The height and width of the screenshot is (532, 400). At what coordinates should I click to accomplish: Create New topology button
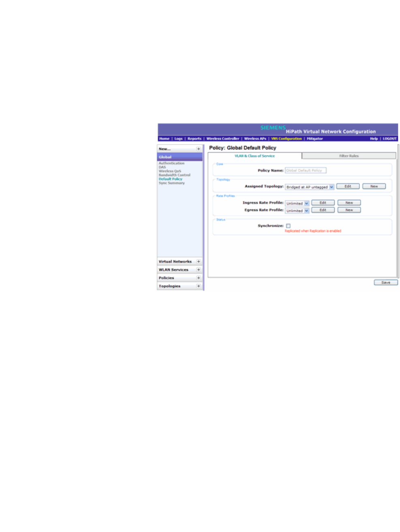[x=374, y=186]
